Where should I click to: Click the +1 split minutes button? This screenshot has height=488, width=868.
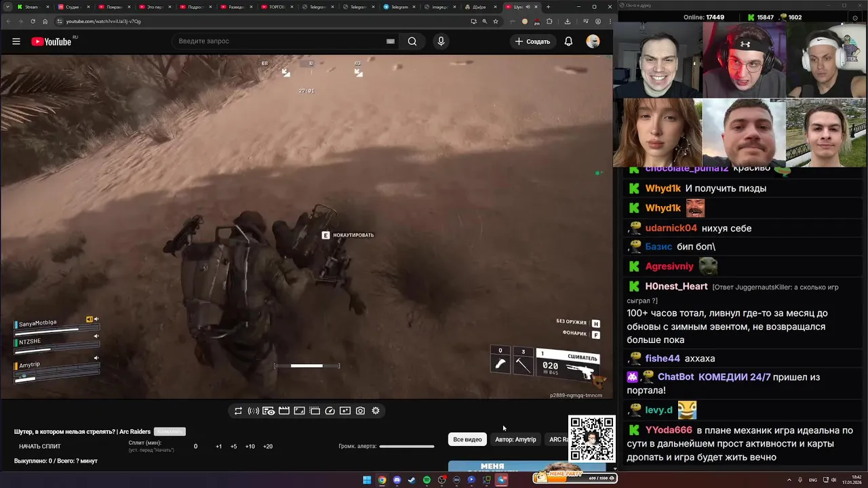click(218, 447)
